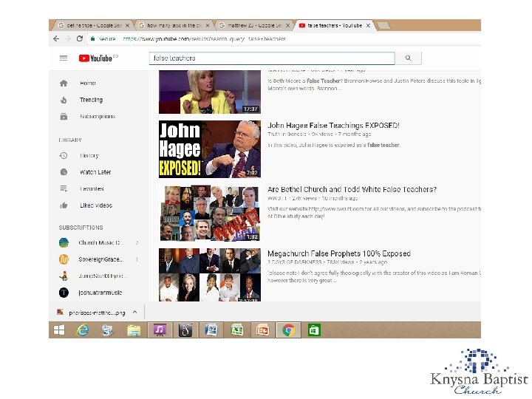The height and width of the screenshot is (399, 532).
Task: Click title 'Are Bethel Church and Todd White False Teachers?'
Action: pyautogui.click(x=352, y=189)
